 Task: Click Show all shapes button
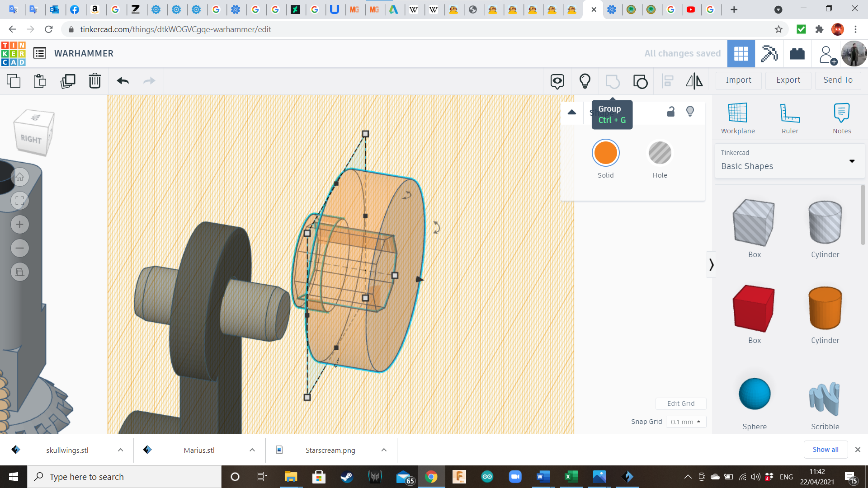pos(826,449)
